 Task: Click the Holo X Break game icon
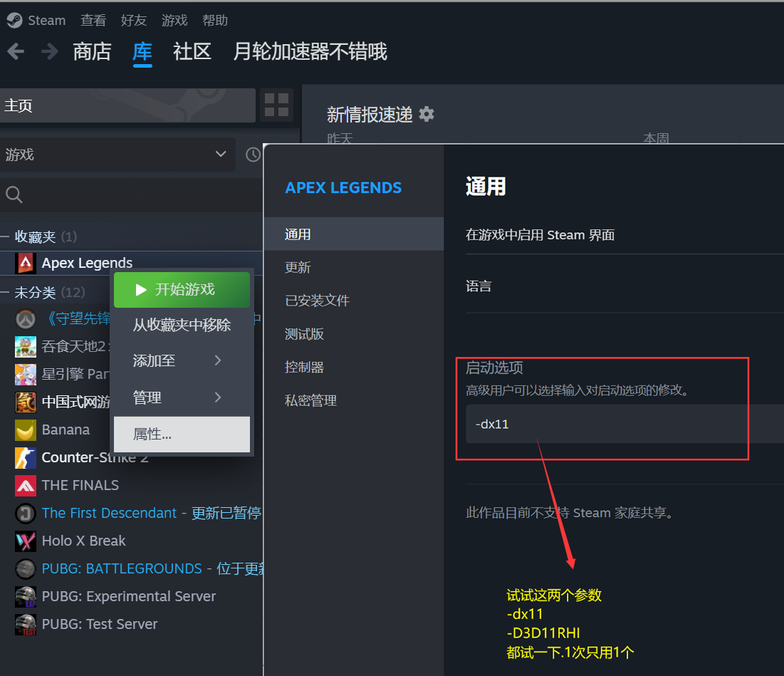(26, 541)
